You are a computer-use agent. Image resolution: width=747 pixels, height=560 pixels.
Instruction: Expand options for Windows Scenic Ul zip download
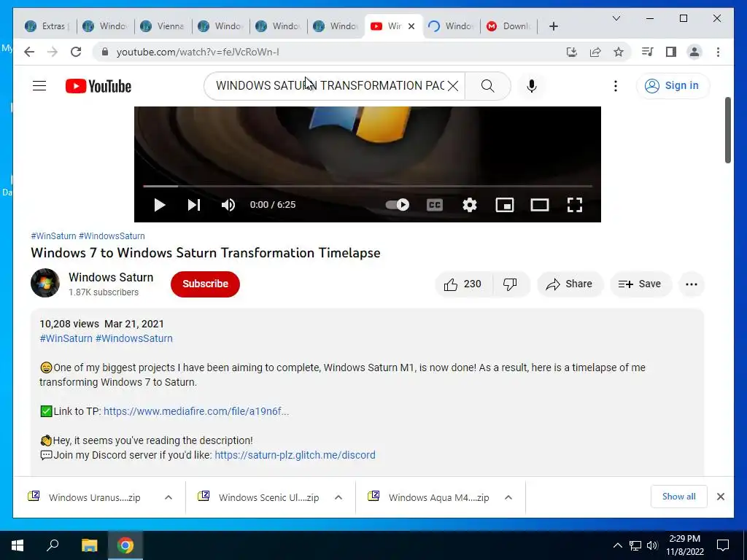click(338, 497)
